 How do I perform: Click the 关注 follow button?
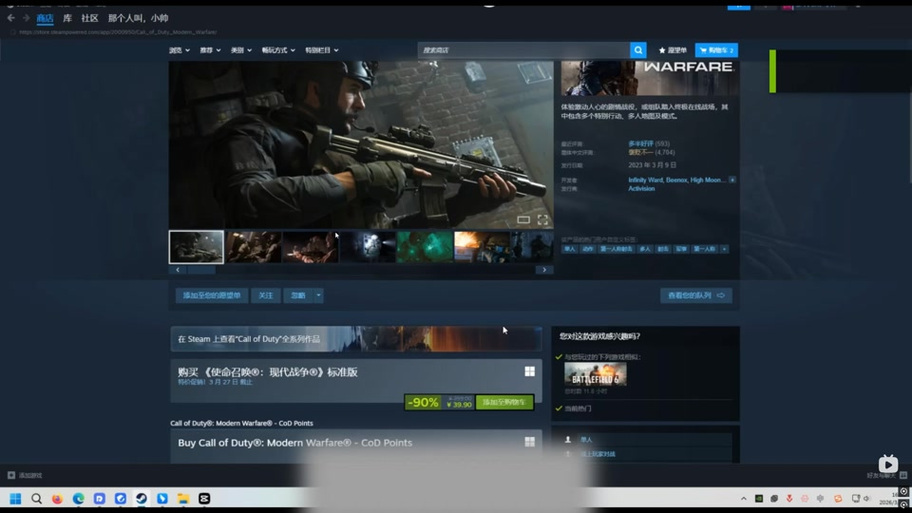pyautogui.click(x=266, y=295)
